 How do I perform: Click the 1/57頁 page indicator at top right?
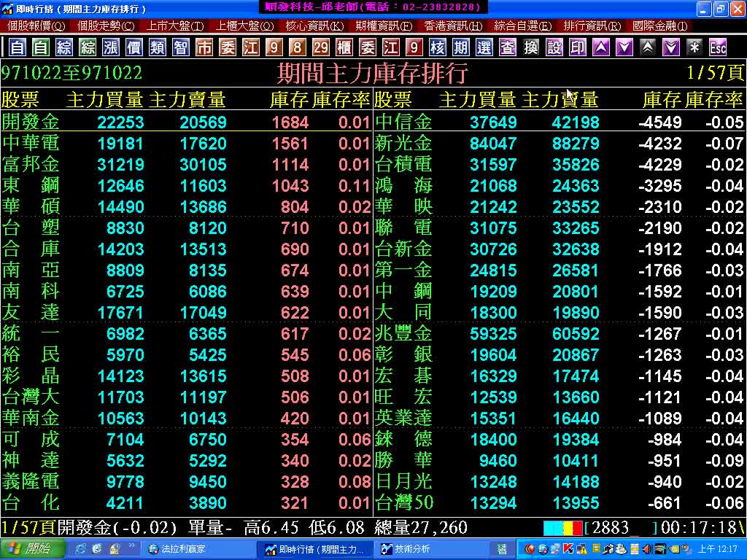pos(715,73)
